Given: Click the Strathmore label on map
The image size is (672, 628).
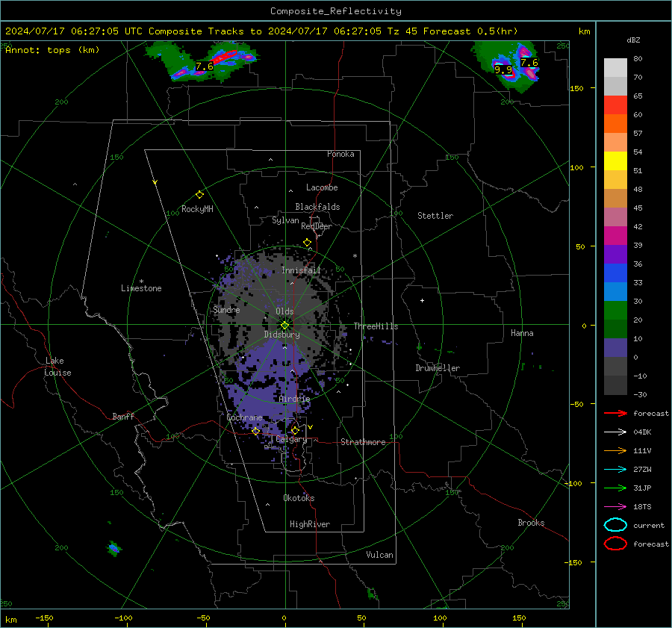Looking at the screenshot, I should pos(363,442).
